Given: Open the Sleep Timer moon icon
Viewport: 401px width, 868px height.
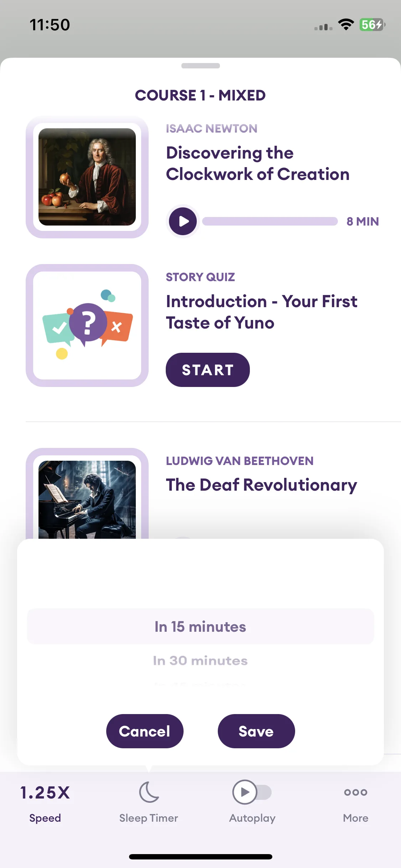Looking at the screenshot, I should coord(149,792).
